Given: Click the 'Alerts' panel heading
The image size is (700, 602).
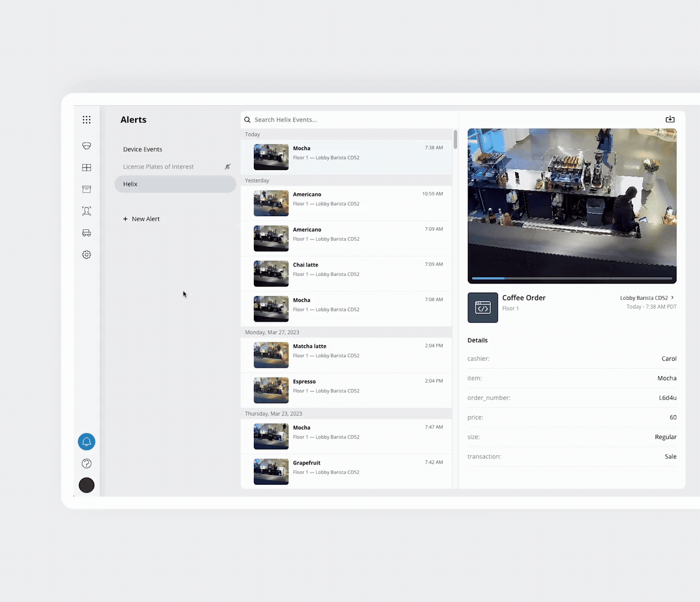Looking at the screenshot, I should tap(133, 120).
